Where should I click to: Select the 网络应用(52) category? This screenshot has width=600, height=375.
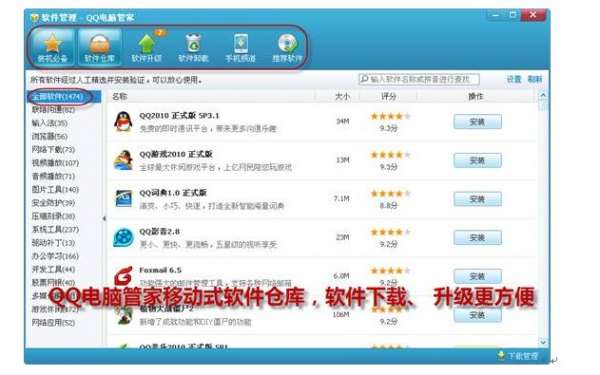click(53, 323)
